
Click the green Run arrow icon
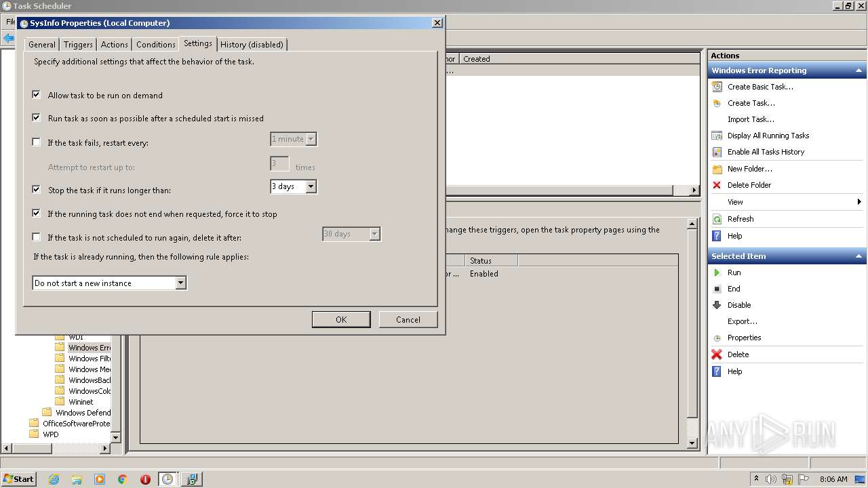(717, 272)
